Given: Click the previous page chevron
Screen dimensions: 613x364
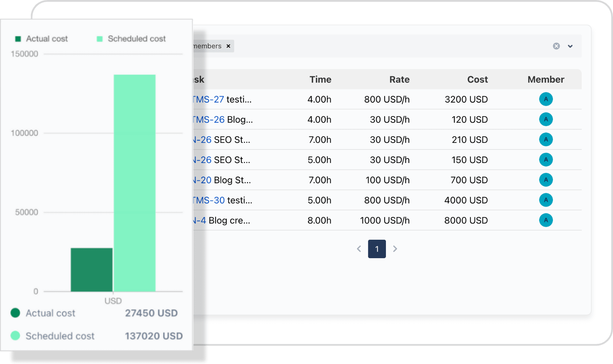Looking at the screenshot, I should [359, 249].
